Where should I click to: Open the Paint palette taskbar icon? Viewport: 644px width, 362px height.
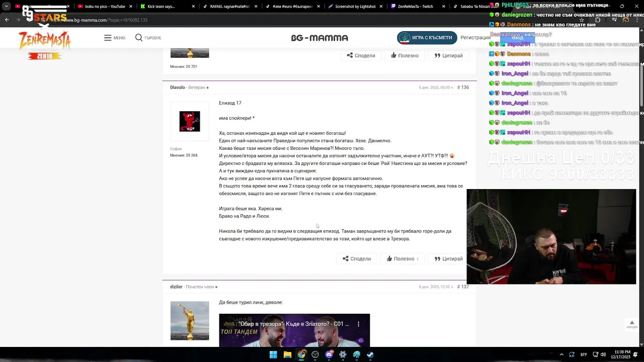coord(357,354)
